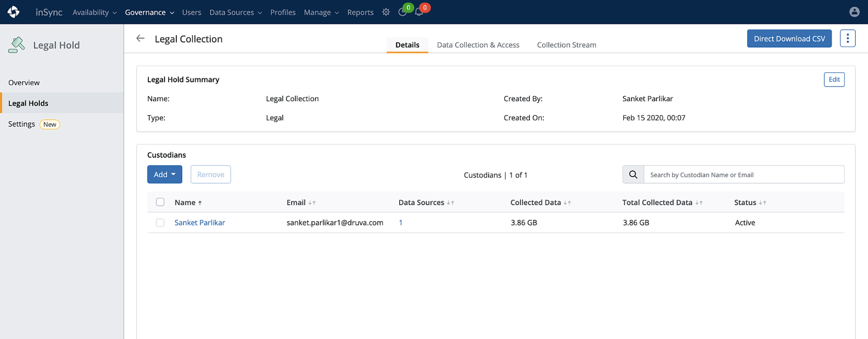
Task: Click the Collected Data value 3.86 GB
Action: point(524,222)
